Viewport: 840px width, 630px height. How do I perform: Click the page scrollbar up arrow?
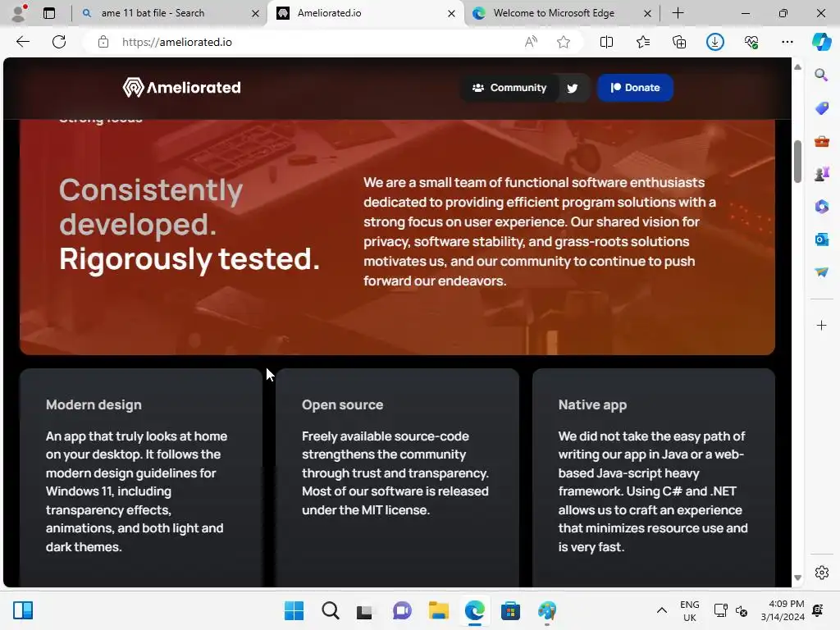click(x=797, y=67)
